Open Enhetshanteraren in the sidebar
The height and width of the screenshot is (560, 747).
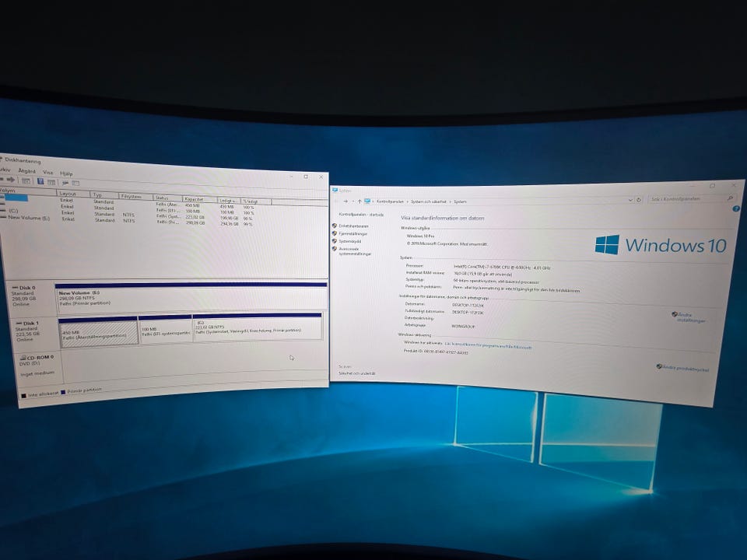click(353, 226)
